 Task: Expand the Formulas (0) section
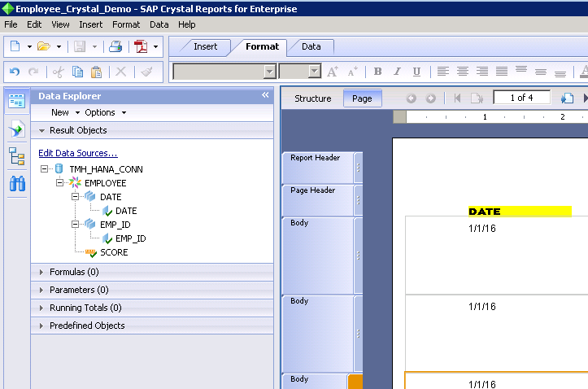coord(41,272)
